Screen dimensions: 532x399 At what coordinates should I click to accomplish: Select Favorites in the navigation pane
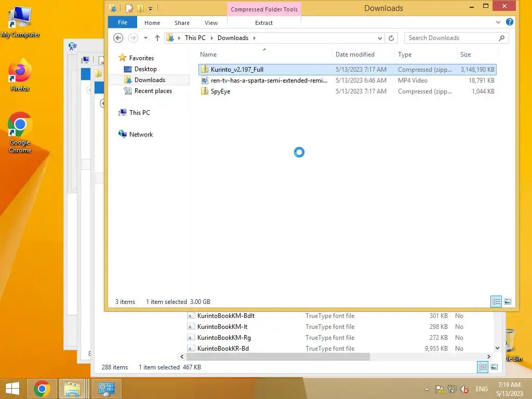(x=141, y=58)
